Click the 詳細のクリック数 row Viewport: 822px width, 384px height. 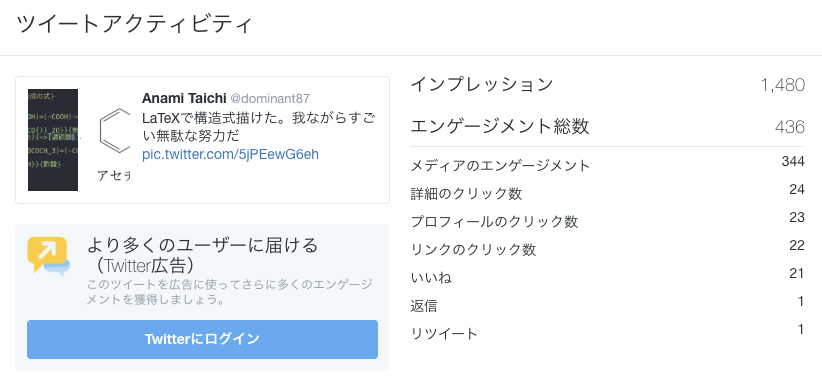[x=607, y=193]
